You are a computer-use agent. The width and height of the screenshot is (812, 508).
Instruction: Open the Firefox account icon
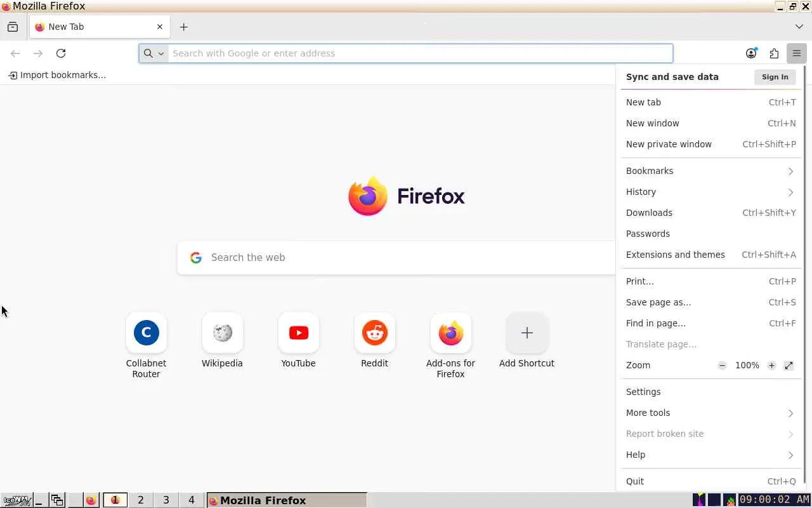click(x=751, y=53)
